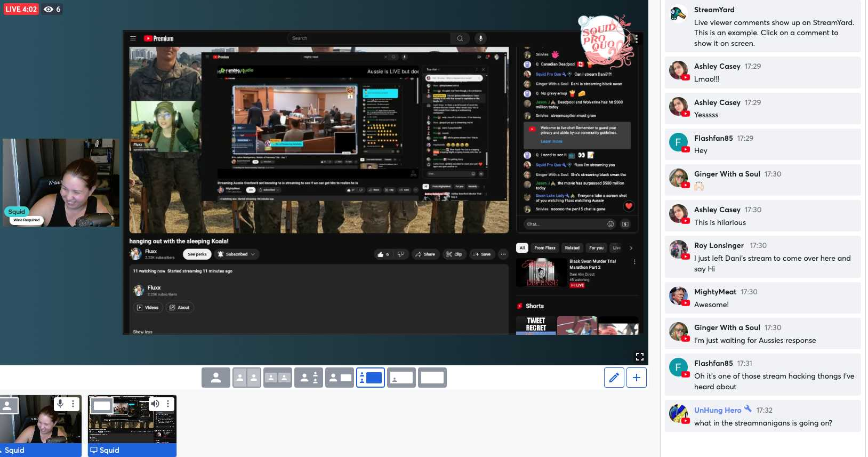The height and width of the screenshot is (457, 868).
Task: Click the YouTube search magnifier icon
Action: (460, 38)
